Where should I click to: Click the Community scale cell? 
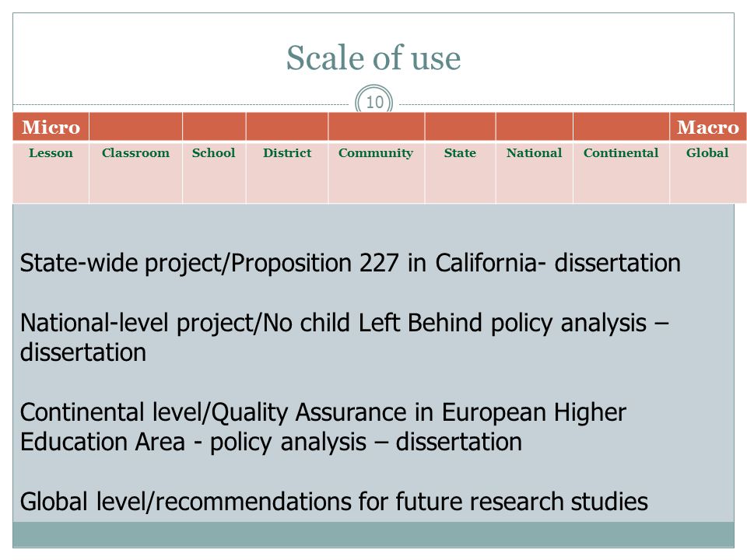(x=376, y=173)
